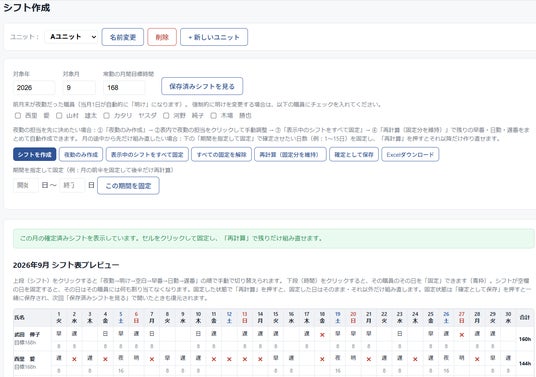Click red X on day 13 in 西里 row
The height and width of the screenshot is (377, 536).
[245, 359]
